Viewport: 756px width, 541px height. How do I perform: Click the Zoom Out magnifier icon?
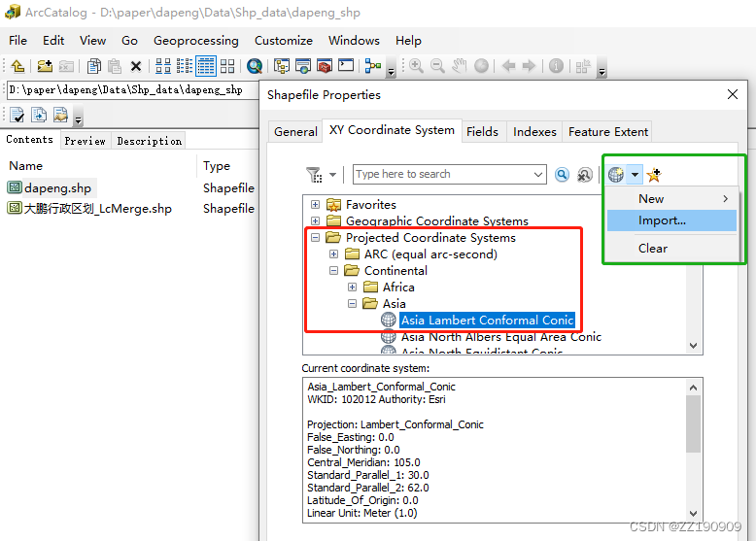pos(437,66)
